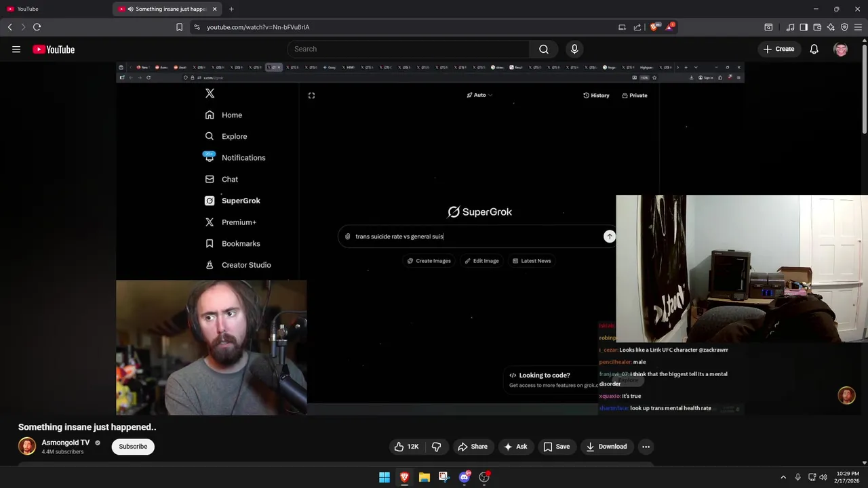This screenshot has height=488, width=868.
Task: Subscribe to Asmongold TV
Action: (x=133, y=447)
